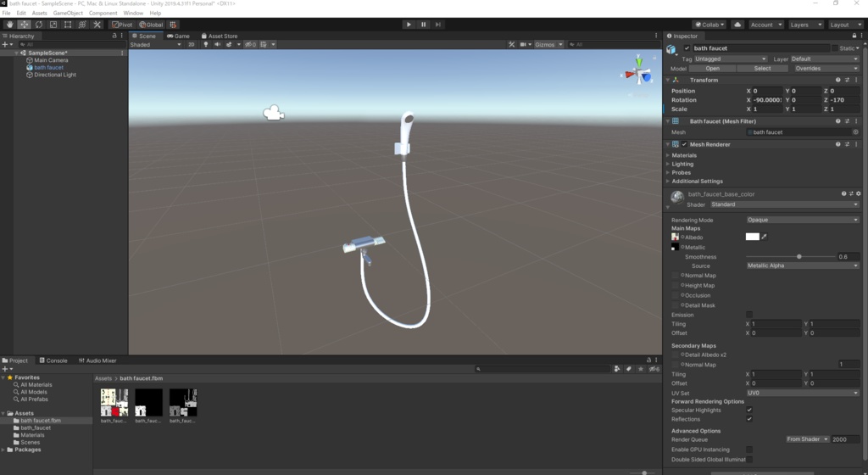
Task: Open Shaded draw mode dropdown
Action: point(156,44)
